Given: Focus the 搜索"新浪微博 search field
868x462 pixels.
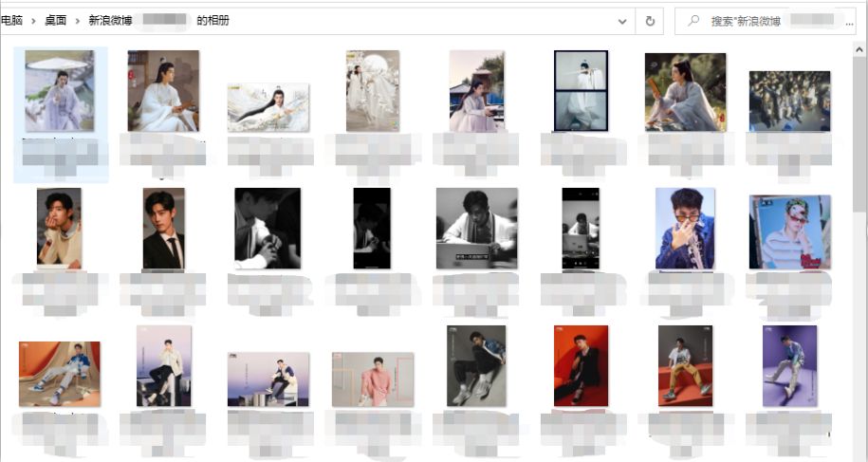Looking at the screenshot, I should [768, 21].
